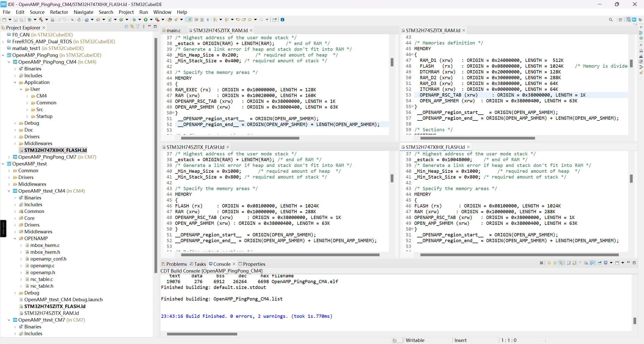
Task: Run the application with the green Run icon
Action: click(146, 20)
